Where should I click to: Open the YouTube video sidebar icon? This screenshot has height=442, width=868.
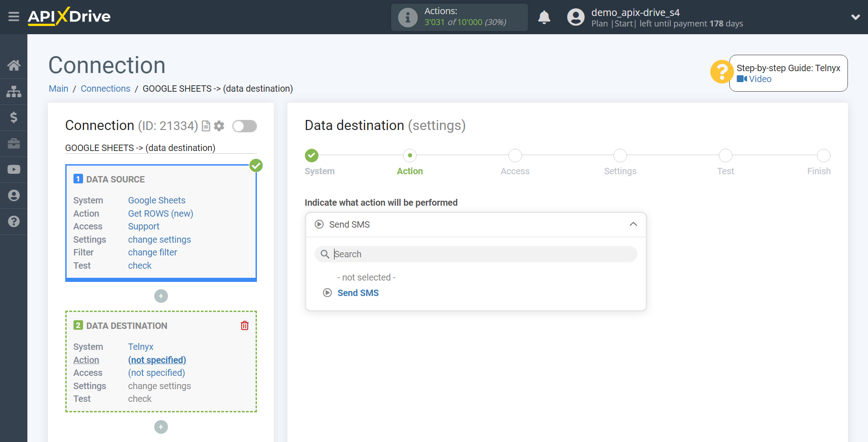pos(14,169)
